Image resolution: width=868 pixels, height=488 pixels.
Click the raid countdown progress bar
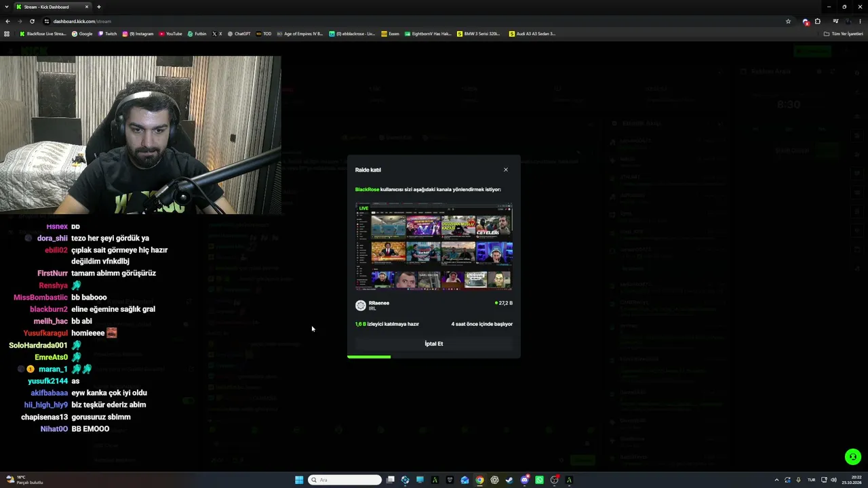click(434, 357)
